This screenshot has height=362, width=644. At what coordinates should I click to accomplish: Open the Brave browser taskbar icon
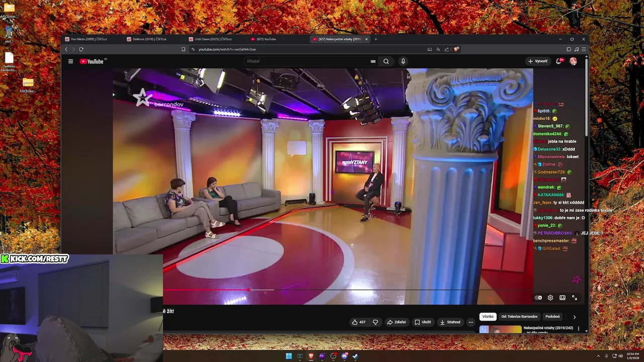click(x=311, y=356)
